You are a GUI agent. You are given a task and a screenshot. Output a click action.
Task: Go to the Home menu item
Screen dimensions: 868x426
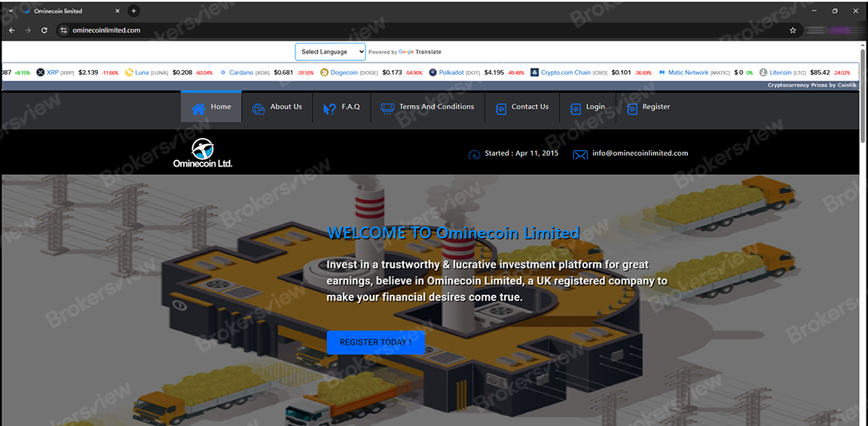[x=211, y=106]
